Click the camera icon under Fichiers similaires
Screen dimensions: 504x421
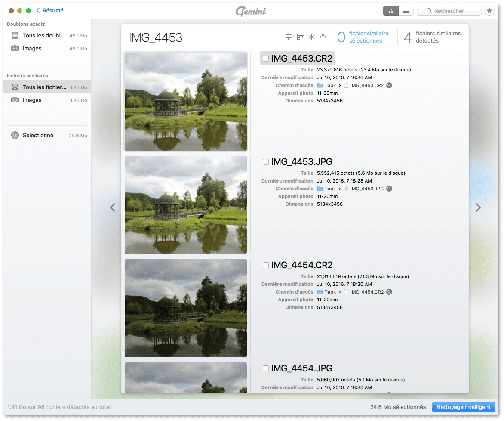15,100
